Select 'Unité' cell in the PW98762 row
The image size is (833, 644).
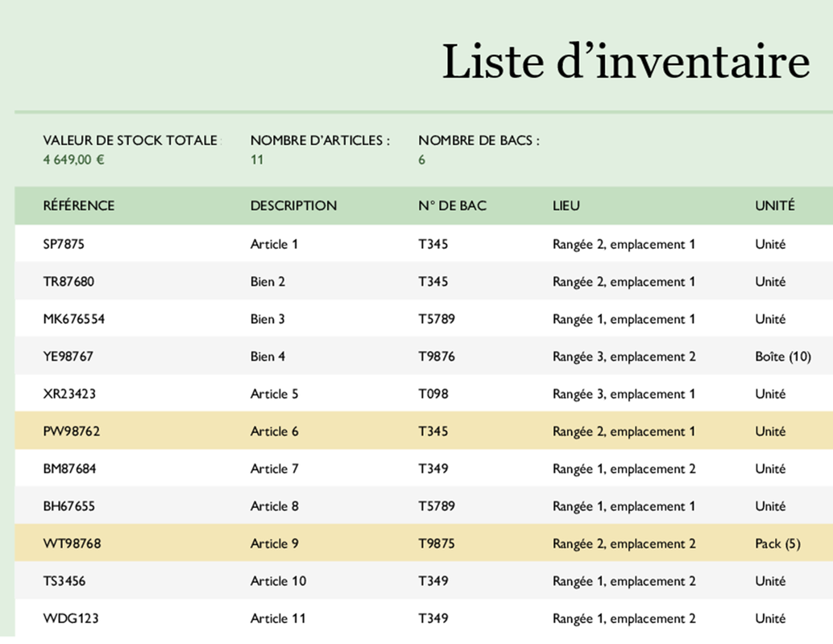(770, 431)
